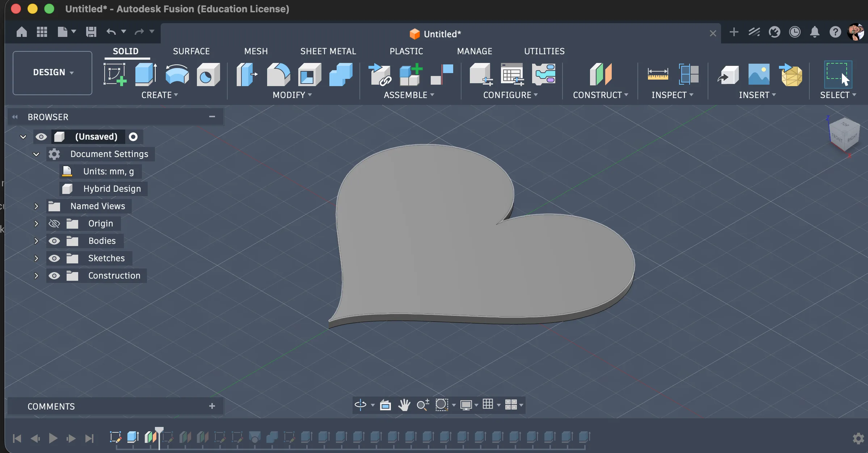Switch to the MESH tab
Viewport: 868px width, 453px height.
256,51
